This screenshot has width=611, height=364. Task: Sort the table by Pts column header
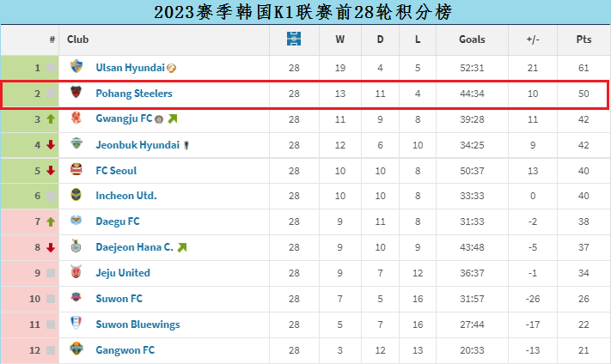point(584,39)
